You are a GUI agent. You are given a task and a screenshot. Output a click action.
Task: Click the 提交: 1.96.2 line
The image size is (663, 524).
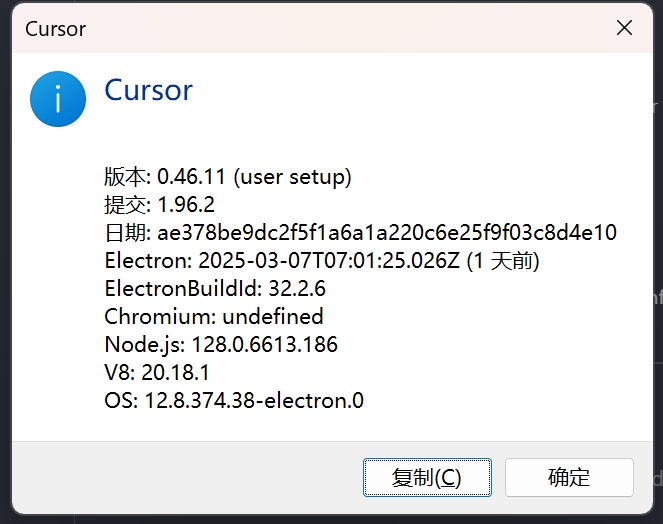(x=159, y=205)
